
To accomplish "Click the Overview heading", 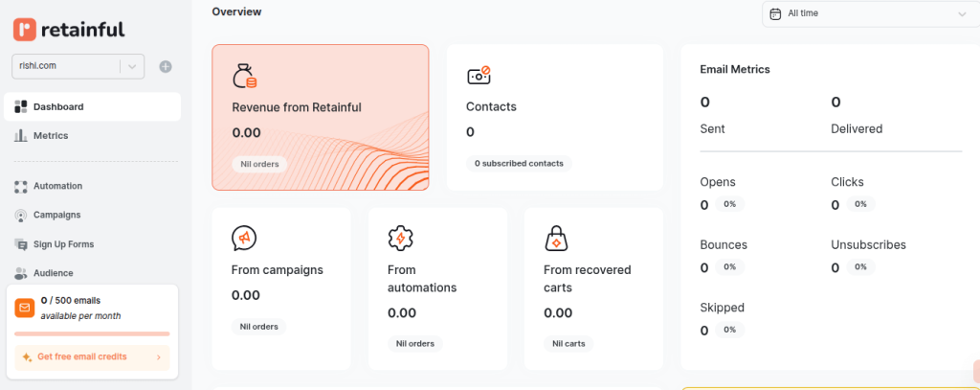I will point(237,11).
